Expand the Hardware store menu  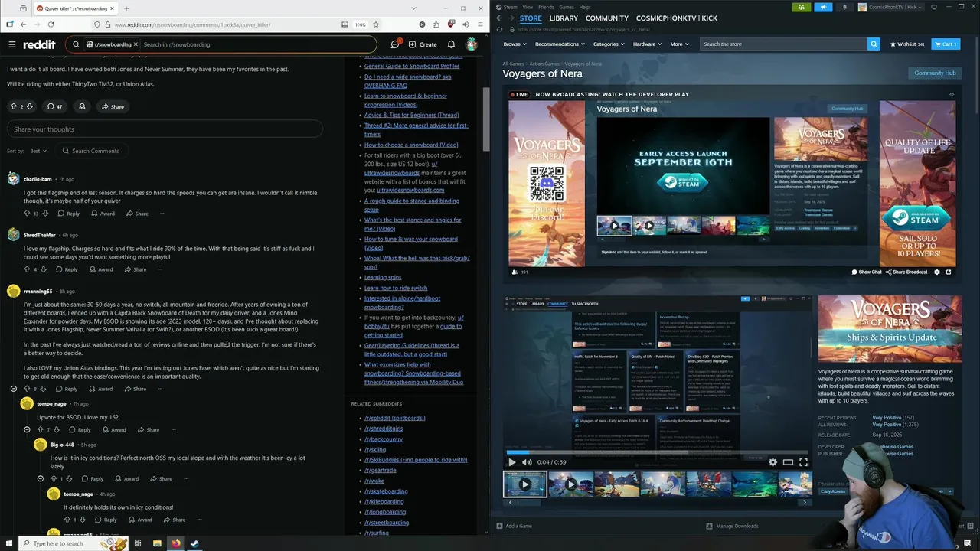coord(647,44)
